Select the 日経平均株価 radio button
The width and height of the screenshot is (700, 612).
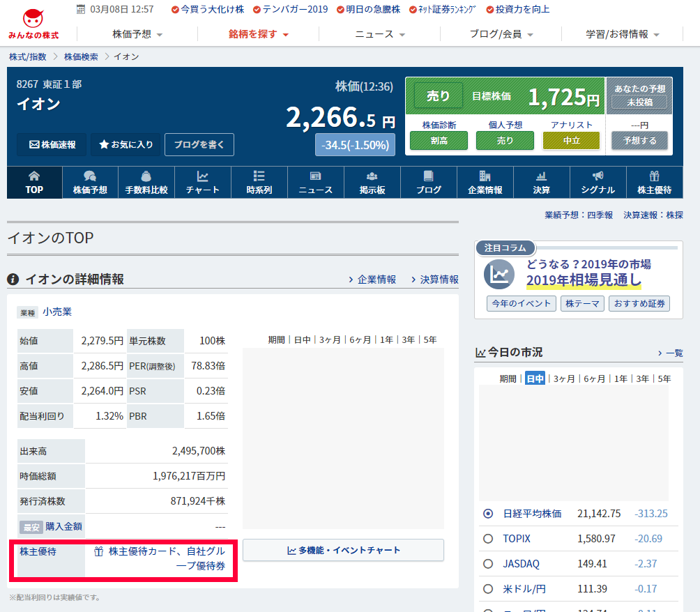(x=488, y=514)
